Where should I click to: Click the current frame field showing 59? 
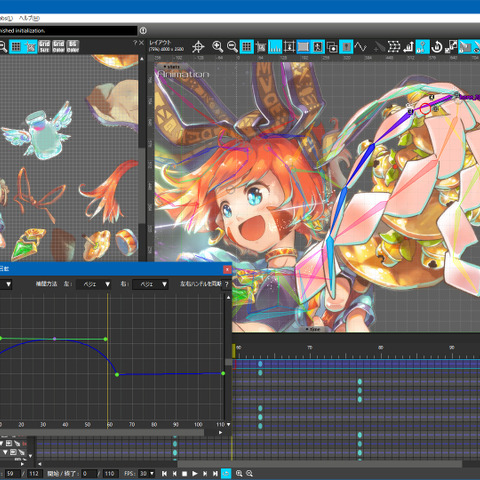(12, 474)
